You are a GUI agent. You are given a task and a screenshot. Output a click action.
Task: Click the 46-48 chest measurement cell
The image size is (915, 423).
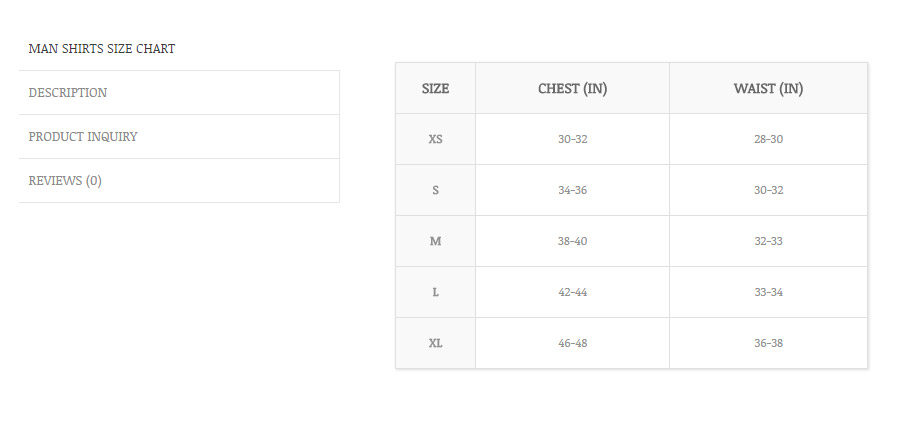tap(572, 344)
